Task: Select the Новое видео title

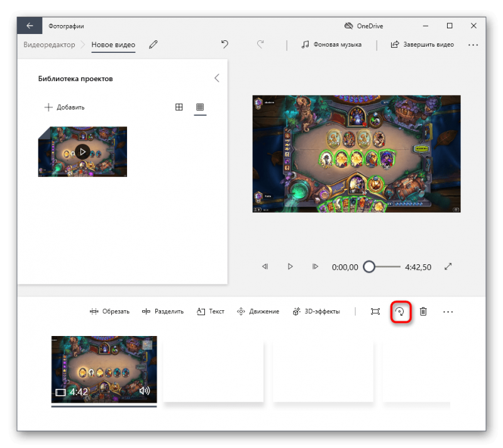Action: pyautogui.click(x=113, y=45)
